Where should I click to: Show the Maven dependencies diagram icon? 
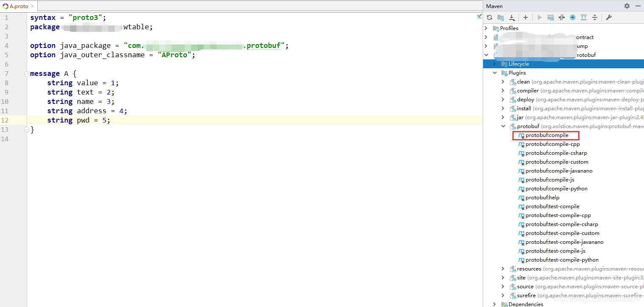coord(584,17)
